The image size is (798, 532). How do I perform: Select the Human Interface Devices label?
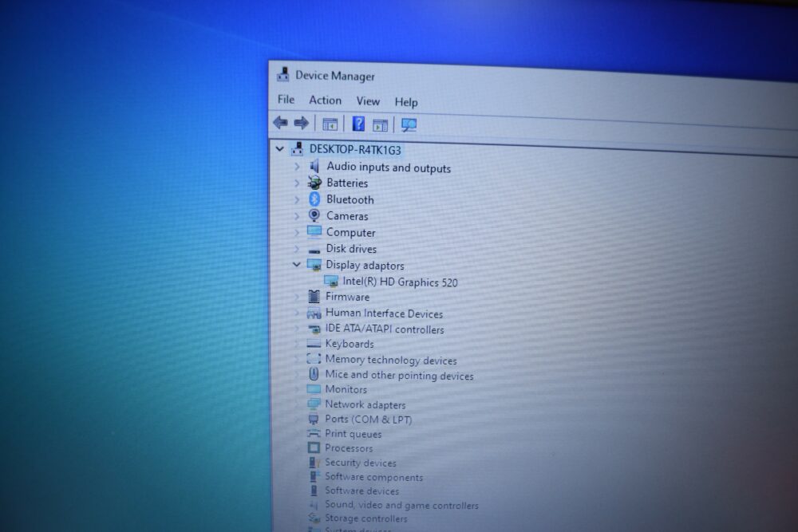[385, 313]
